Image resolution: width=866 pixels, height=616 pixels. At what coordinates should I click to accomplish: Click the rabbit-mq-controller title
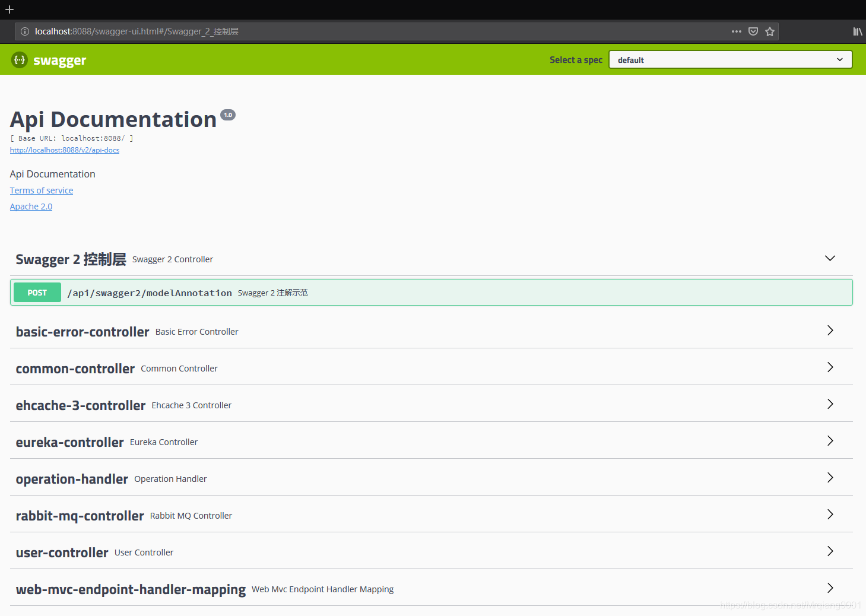(x=80, y=516)
